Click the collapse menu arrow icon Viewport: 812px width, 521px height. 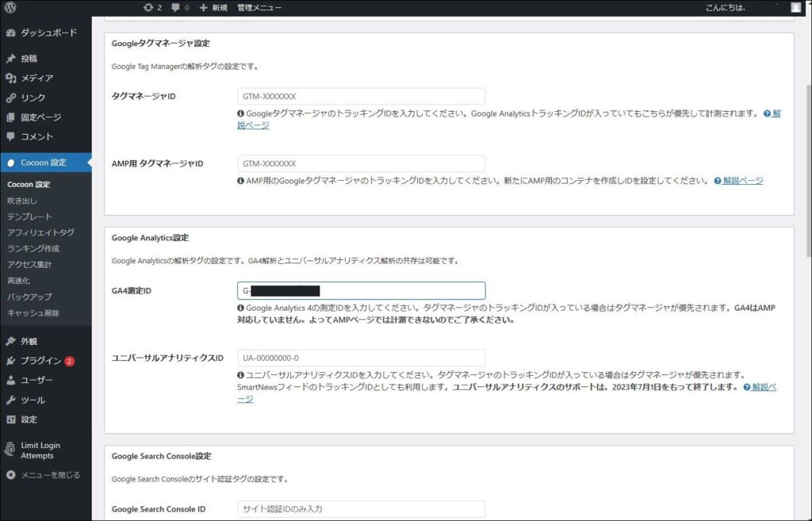point(11,475)
